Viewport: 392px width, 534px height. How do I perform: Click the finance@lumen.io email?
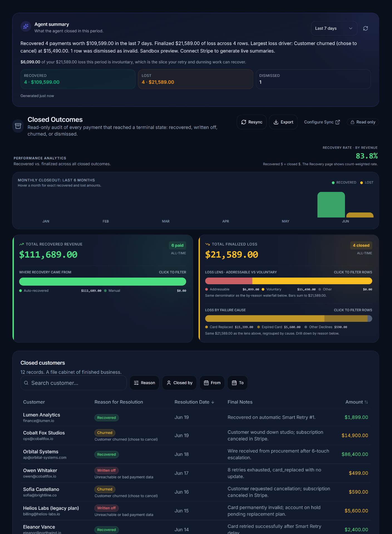coord(39,421)
